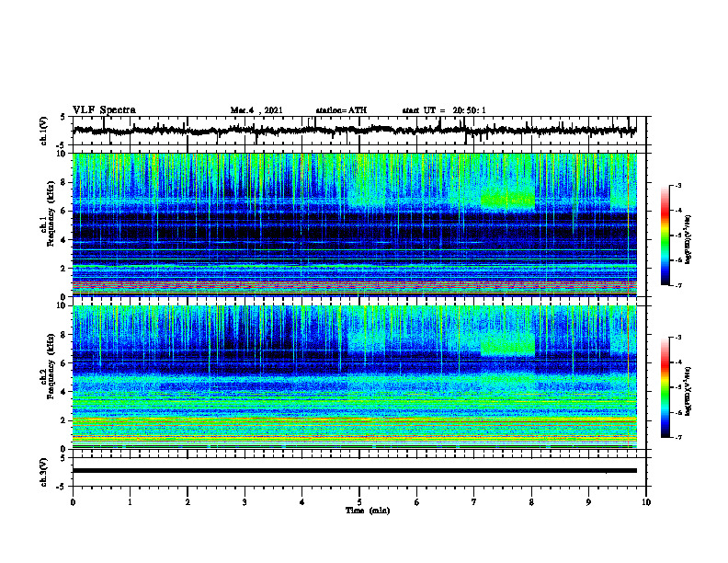The width and height of the screenshot is (728, 563).
Task: Click the "-7" tick on ch.1 colorbar
Action: click(677, 285)
